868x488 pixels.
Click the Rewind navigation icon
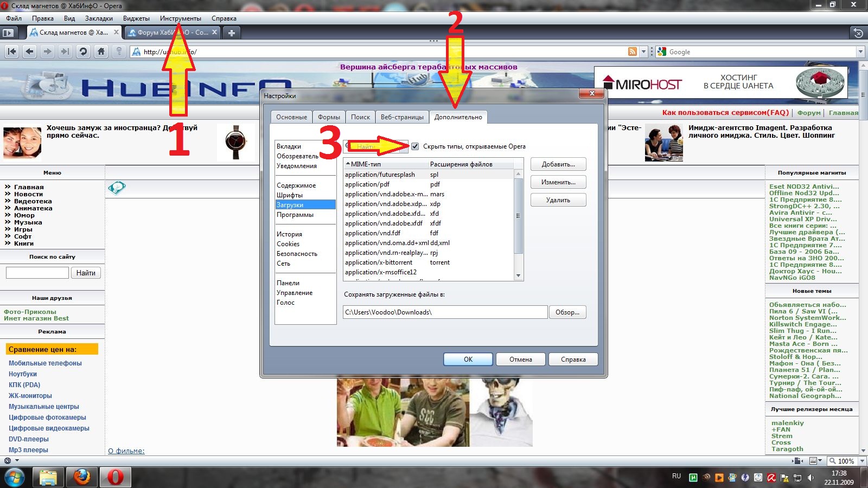click(12, 52)
